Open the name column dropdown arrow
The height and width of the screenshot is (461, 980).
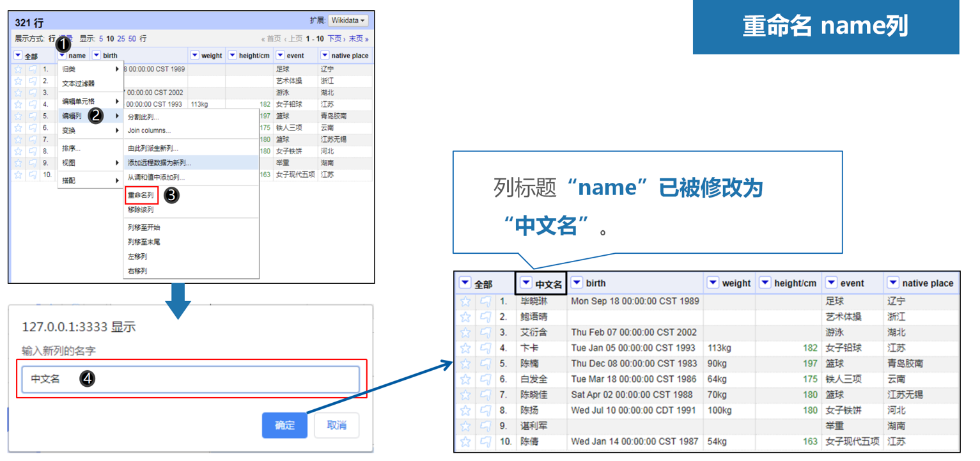pos(62,56)
